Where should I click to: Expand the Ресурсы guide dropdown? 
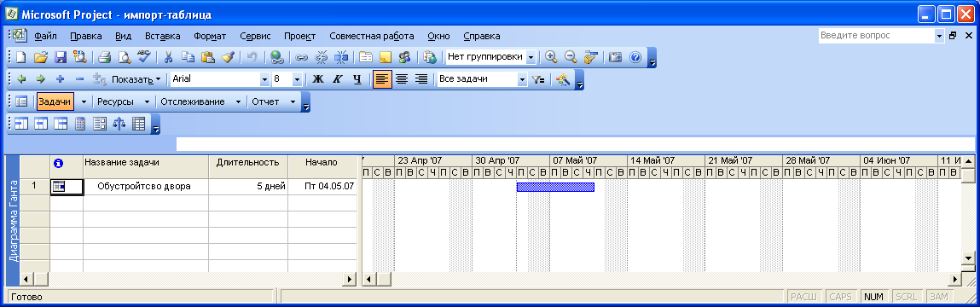click(147, 101)
